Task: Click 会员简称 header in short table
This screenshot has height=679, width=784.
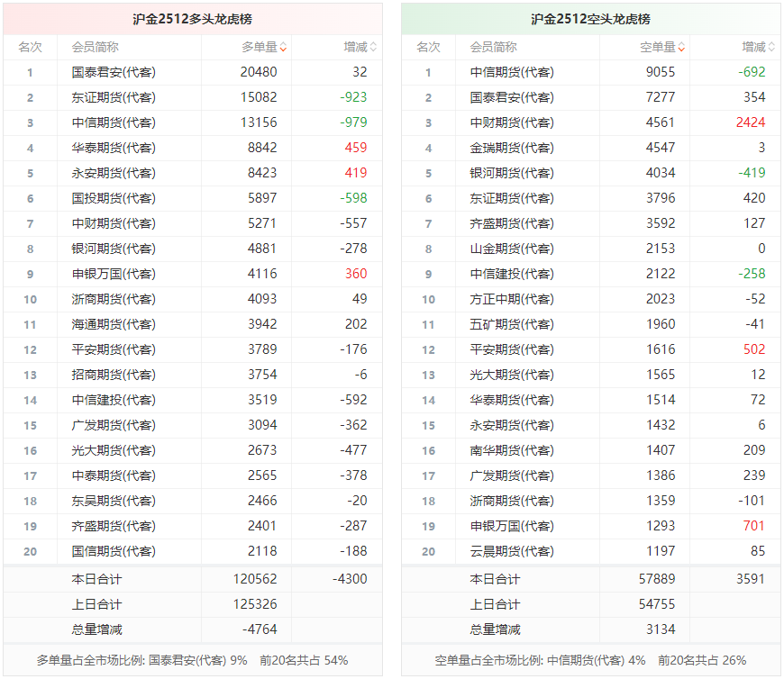Action: click(x=493, y=48)
